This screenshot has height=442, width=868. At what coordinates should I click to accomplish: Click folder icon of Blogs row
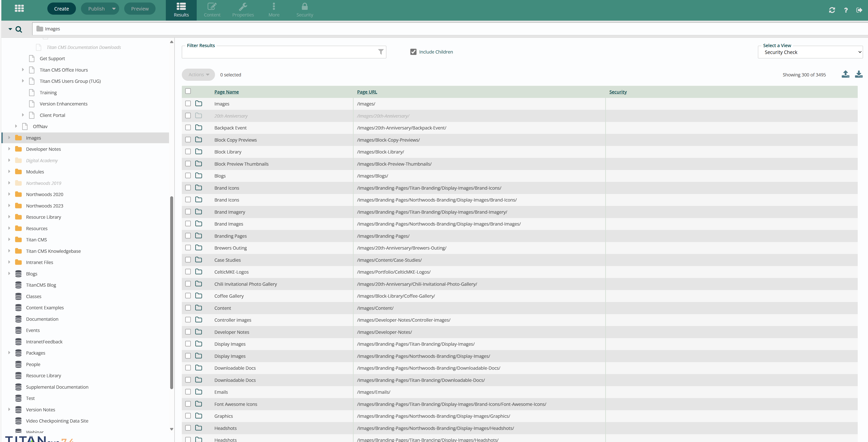click(199, 176)
